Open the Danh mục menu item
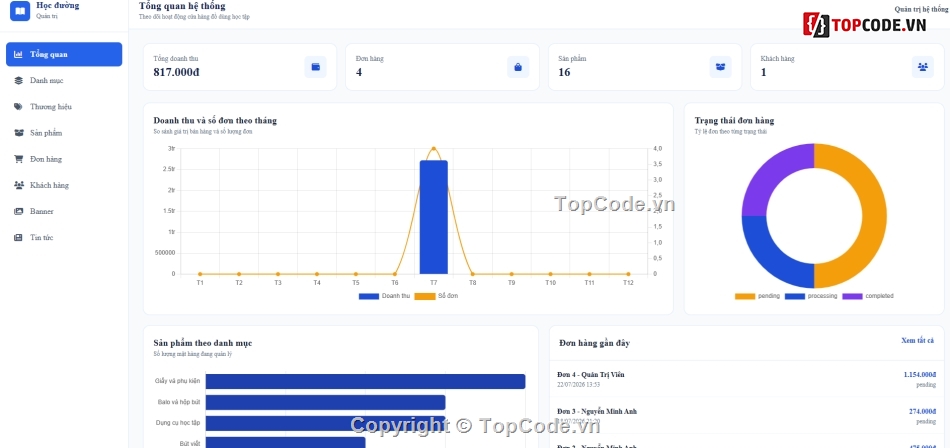Screen dimensions: 950x448 64,81
